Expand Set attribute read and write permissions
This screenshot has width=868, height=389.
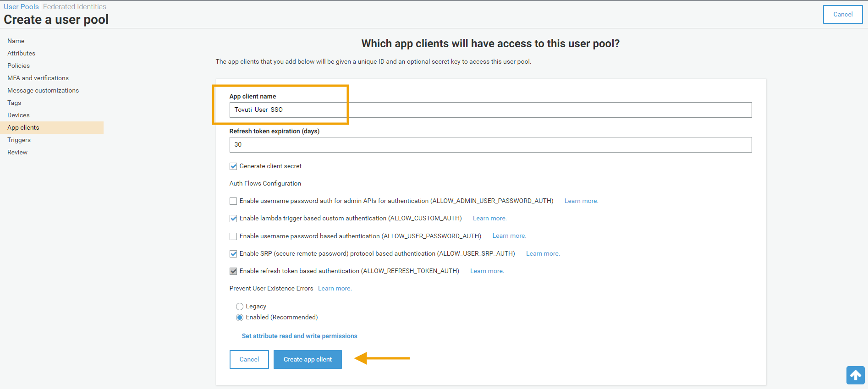coord(299,336)
